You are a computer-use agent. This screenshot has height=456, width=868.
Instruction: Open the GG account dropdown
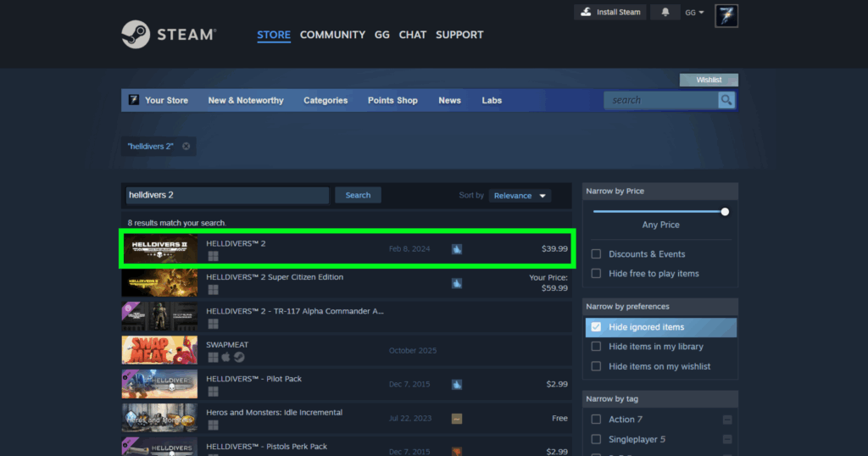tap(694, 12)
